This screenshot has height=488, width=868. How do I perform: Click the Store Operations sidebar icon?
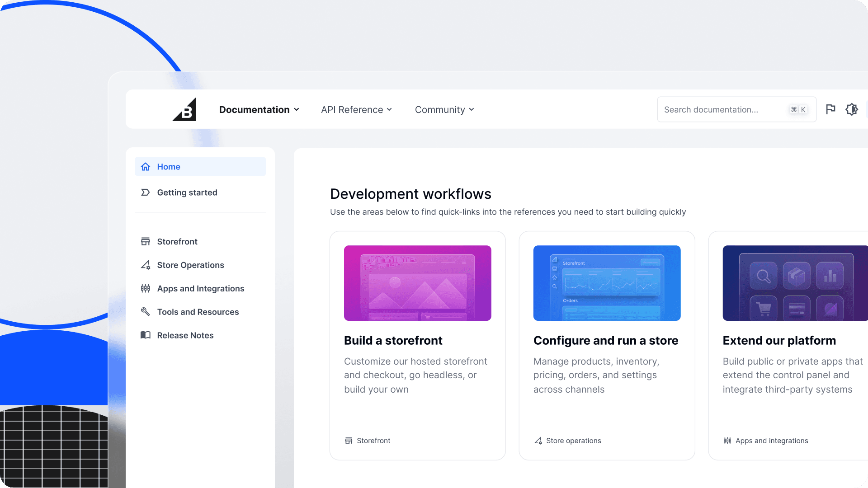click(x=146, y=265)
